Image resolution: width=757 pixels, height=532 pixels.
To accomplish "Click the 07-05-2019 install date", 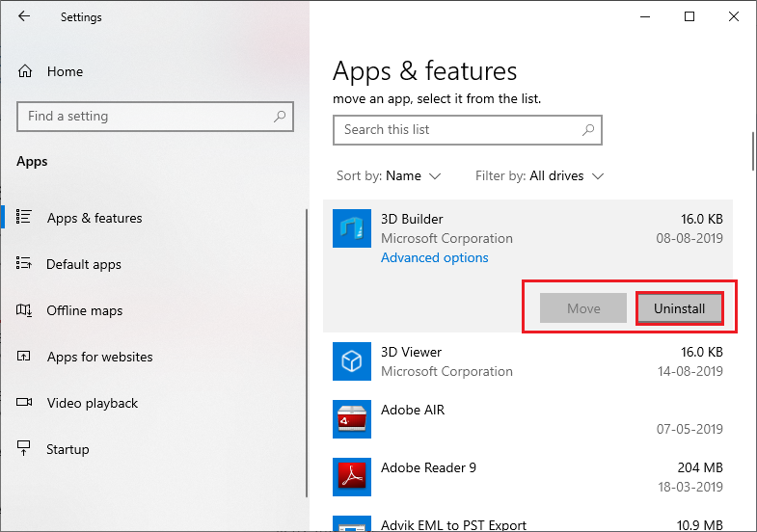I will click(689, 429).
